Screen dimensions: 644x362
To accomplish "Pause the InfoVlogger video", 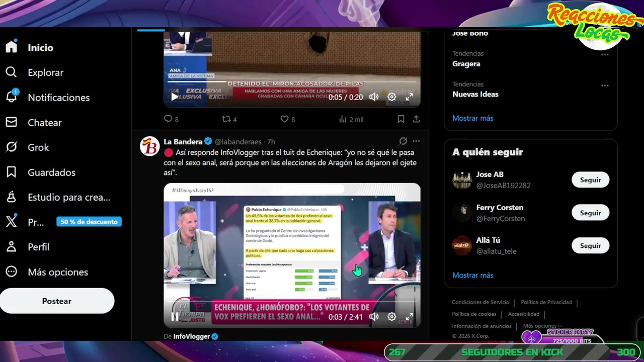I will pyautogui.click(x=174, y=317).
